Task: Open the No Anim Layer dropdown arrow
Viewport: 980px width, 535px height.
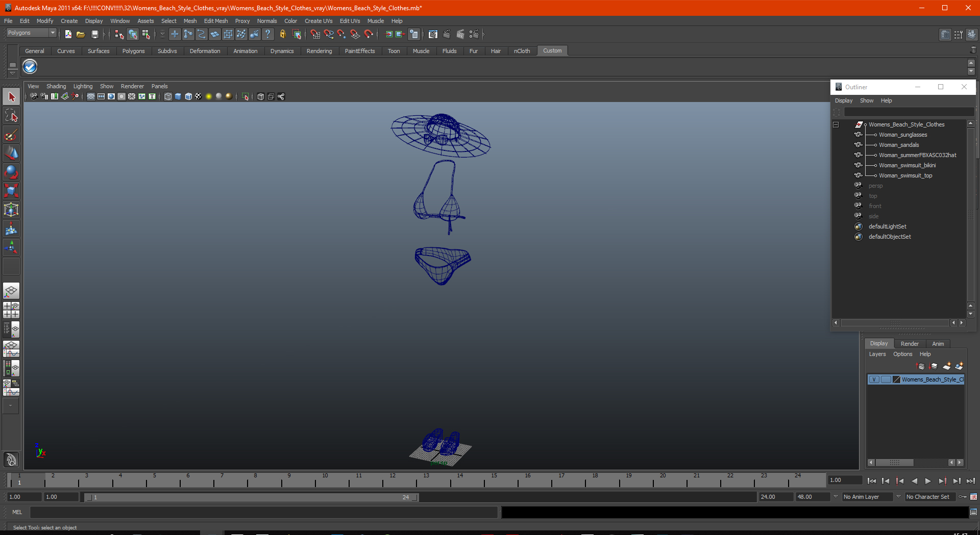Action: 836,497
